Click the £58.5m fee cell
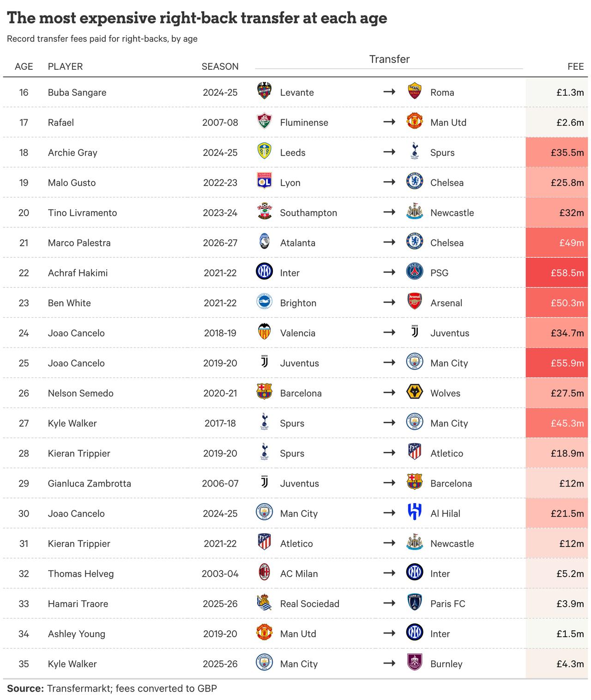Viewport: 591px width, 700px height. coord(556,273)
